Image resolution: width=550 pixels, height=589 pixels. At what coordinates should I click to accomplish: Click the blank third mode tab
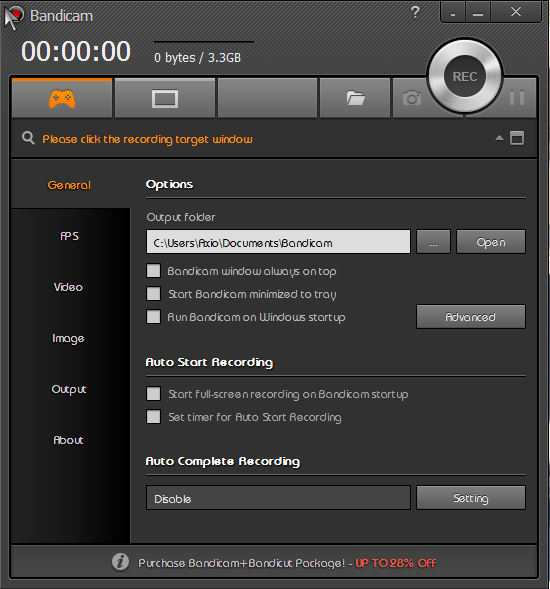(267, 98)
